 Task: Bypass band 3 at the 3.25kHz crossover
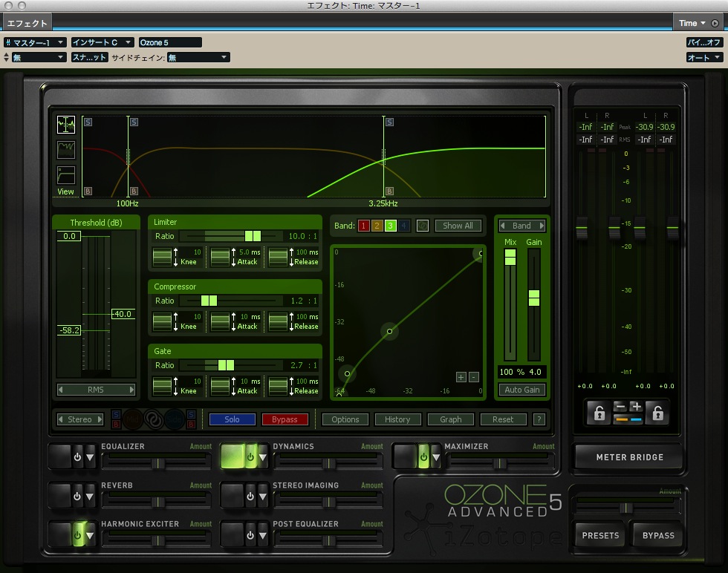[x=389, y=191]
